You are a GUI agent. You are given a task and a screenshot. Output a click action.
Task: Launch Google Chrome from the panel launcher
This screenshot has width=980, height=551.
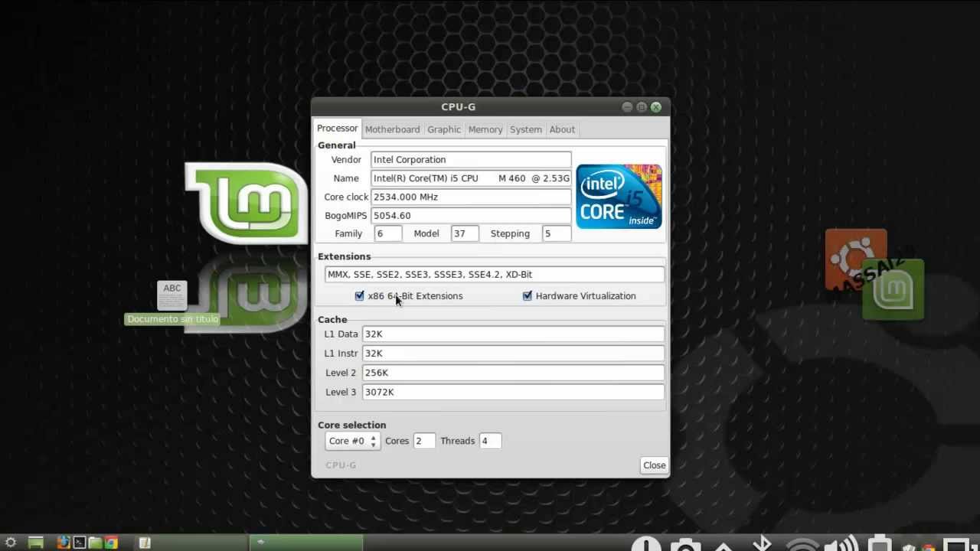(x=111, y=543)
